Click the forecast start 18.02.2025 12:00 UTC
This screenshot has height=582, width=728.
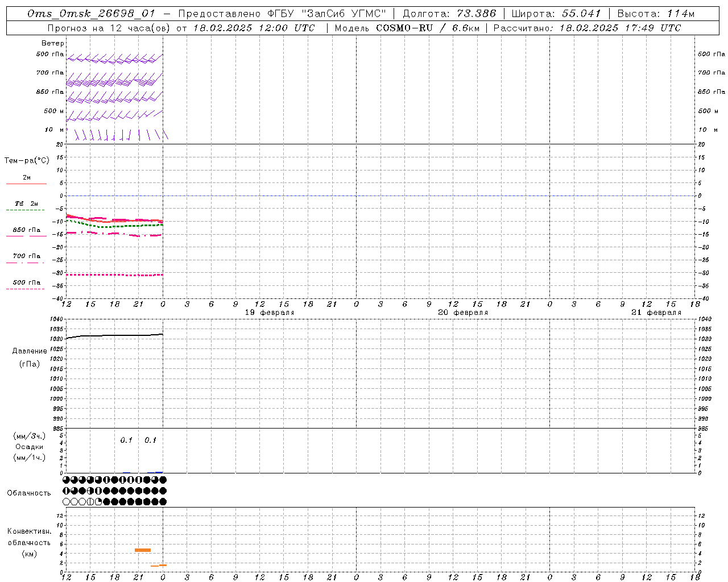[254, 28]
